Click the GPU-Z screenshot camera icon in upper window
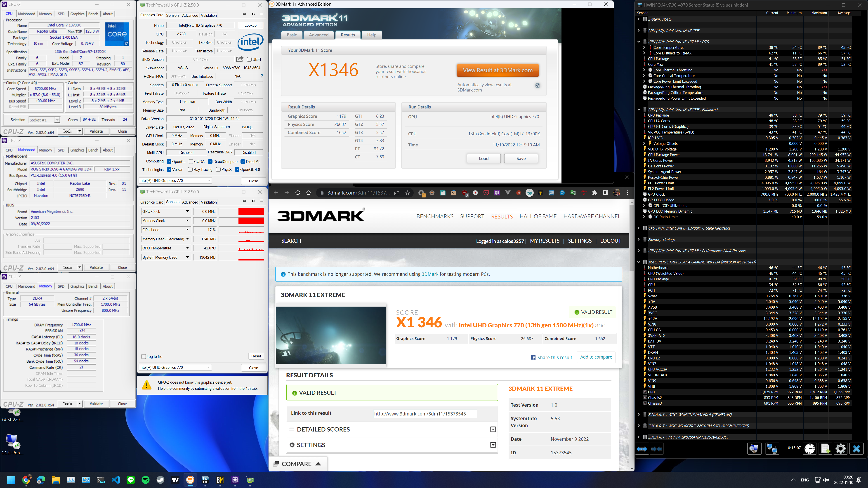Viewport: 868px width, 488px height. click(x=245, y=14)
